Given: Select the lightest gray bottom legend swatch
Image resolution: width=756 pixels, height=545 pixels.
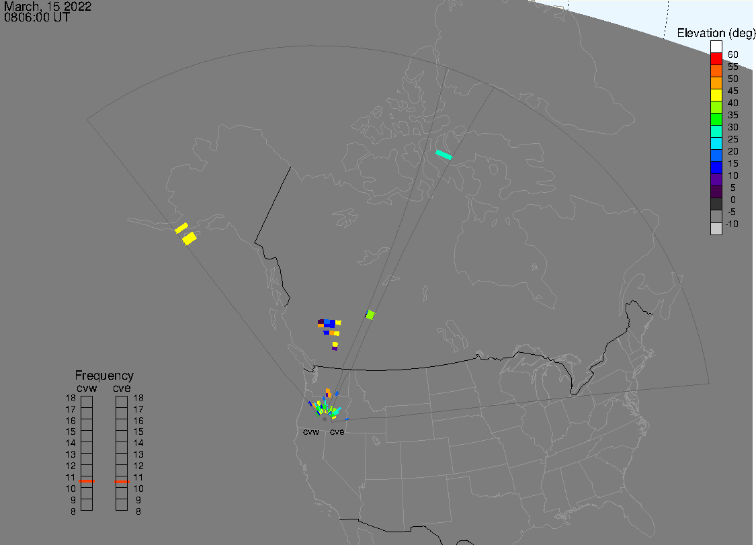Looking at the screenshot, I should pos(716,228).
